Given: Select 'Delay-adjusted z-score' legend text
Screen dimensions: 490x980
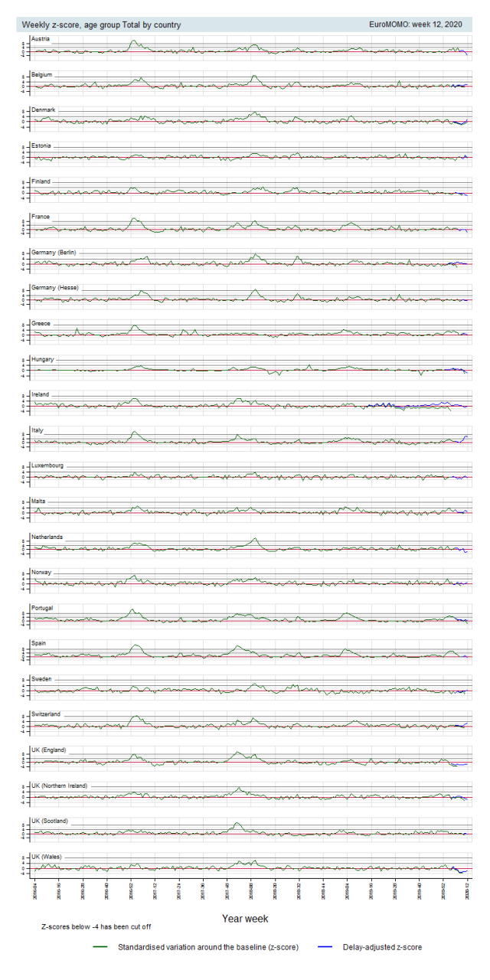Looking at the screenshot, I should click(x=382, y=947).
